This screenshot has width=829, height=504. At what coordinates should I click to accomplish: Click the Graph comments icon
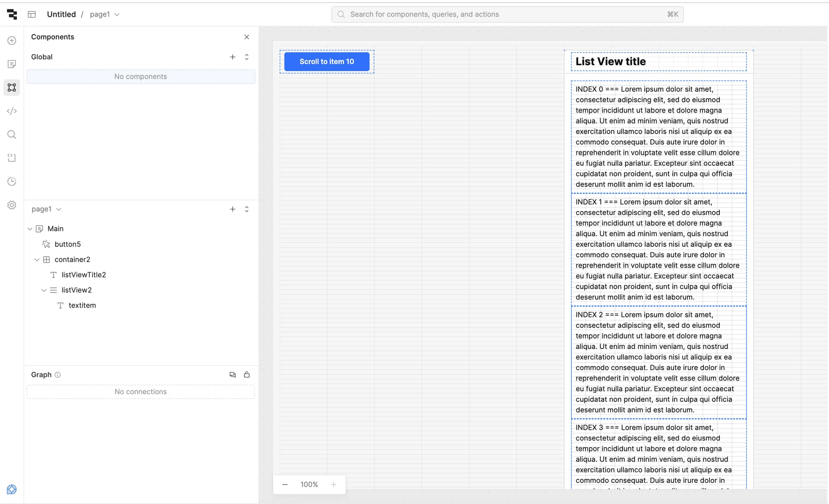(x=232, y=375)
